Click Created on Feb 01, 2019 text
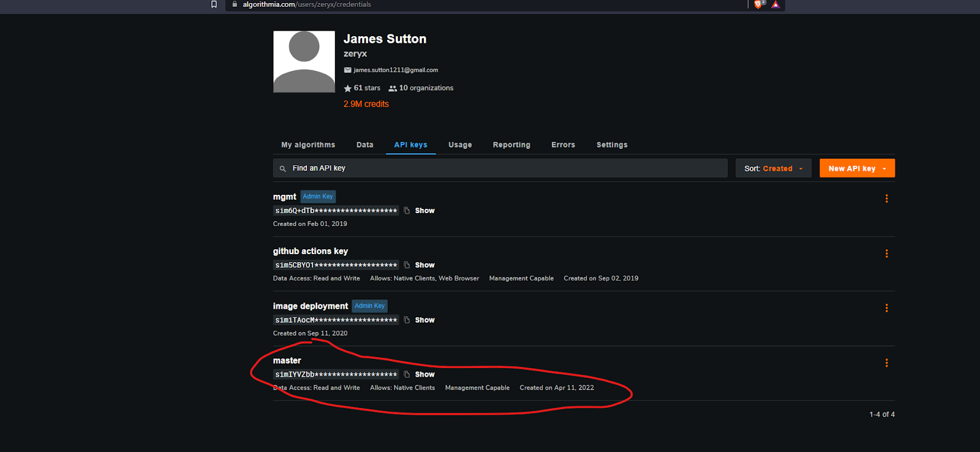Screen dimensions: 980x452 pos(310,224)
